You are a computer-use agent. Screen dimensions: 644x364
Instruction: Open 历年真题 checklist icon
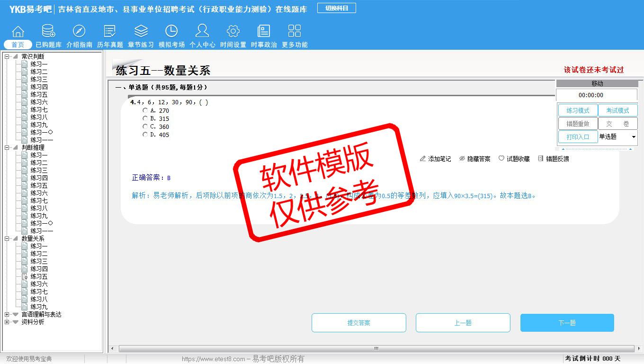[110, 32]
